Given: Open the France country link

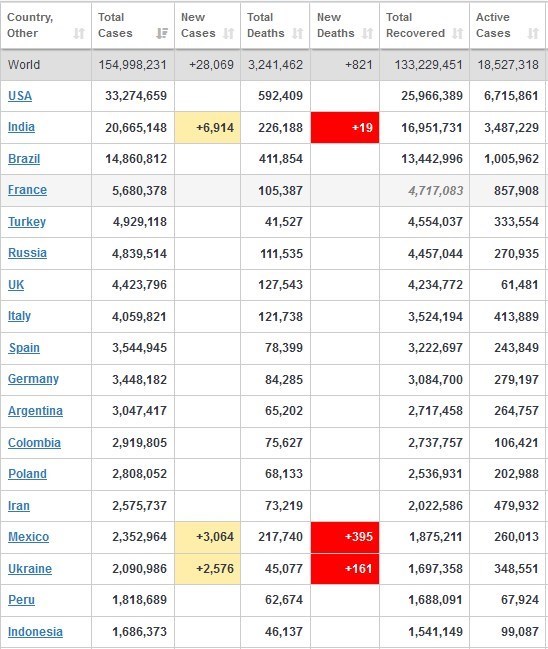Looking at the screenshot, I should [x=27, y=190].
